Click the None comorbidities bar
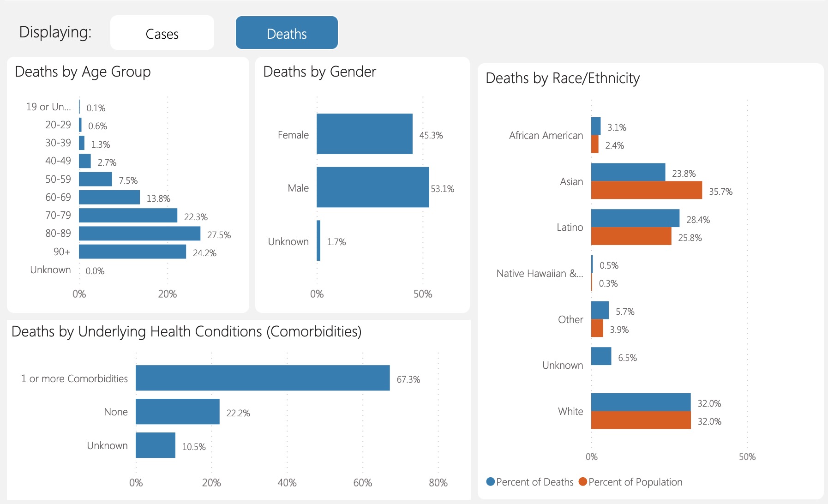Image resolution: width=828 pixels, height=504 pixels. [177, 412]
